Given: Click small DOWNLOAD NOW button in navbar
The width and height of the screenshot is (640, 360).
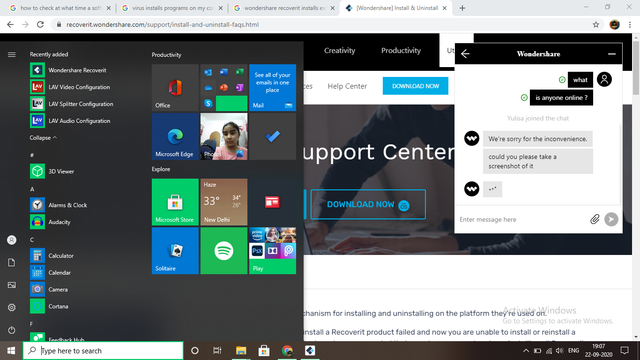Looking at the screenshot, I should pos(416,86).
